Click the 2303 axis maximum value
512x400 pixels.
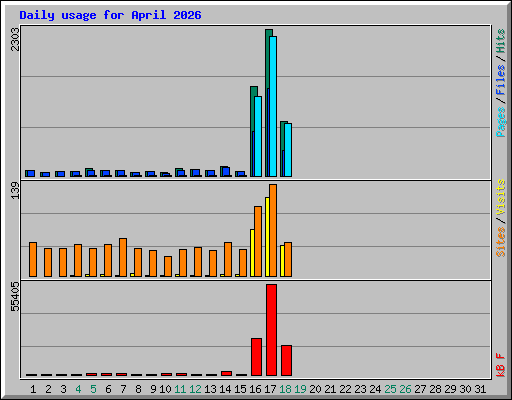pos(15,39)
